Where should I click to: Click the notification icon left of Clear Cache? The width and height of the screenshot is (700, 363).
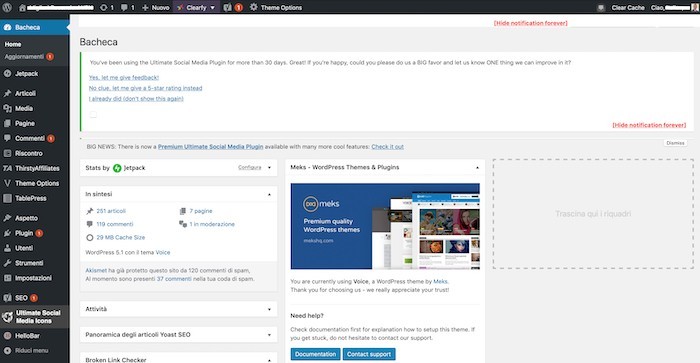pos(601,8)
